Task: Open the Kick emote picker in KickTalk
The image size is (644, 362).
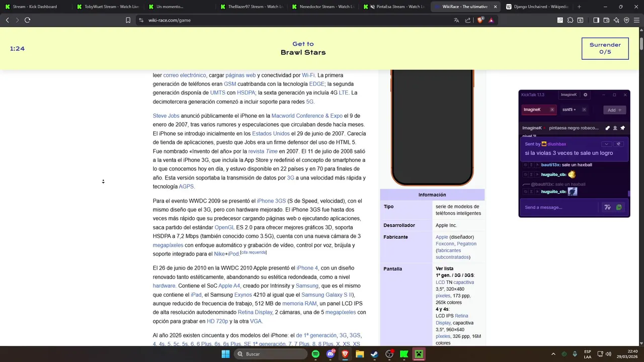Action: click(619, 207)
